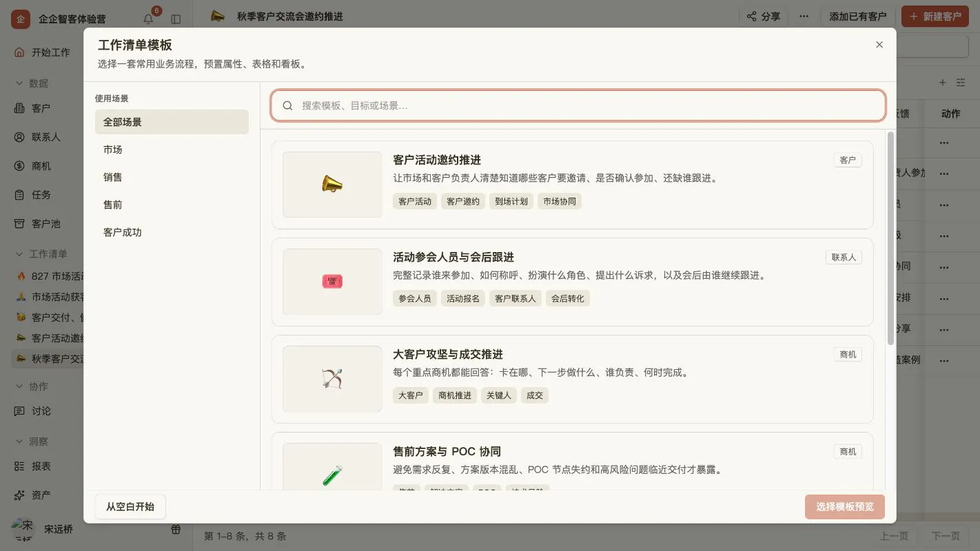This screenshot has height=551, width=980.
Task: Open the 客户活动邀约推进 template card title
Action: (437, 160)
